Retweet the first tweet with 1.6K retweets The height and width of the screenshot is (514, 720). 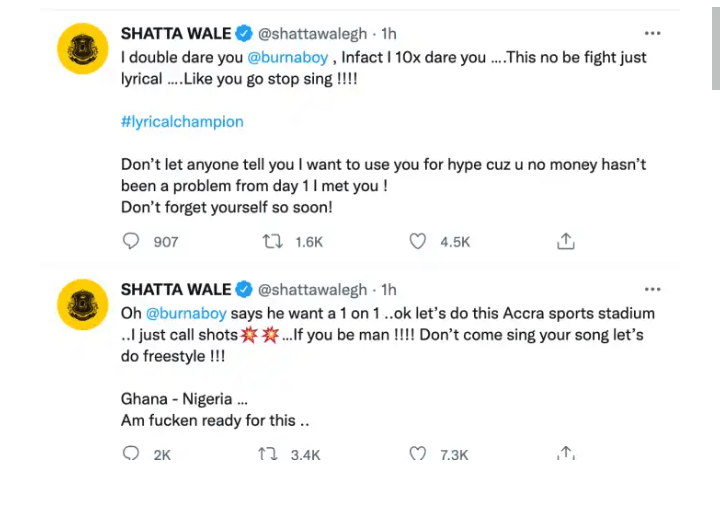click(x=272, y=241)
